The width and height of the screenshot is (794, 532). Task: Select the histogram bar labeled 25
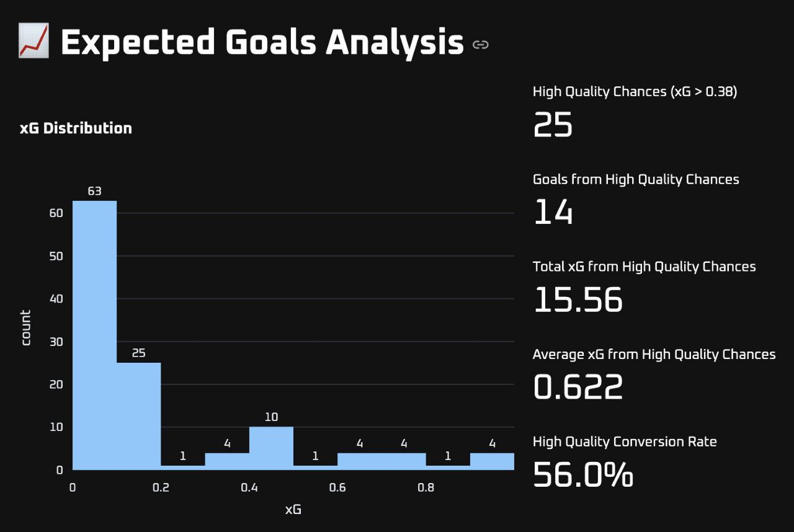tap(138, 416)
